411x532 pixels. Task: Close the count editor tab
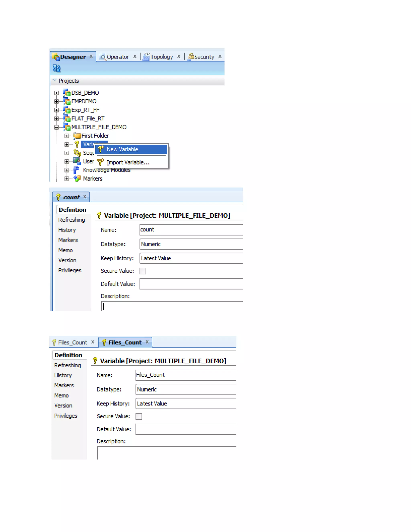[x=85, y=197]
